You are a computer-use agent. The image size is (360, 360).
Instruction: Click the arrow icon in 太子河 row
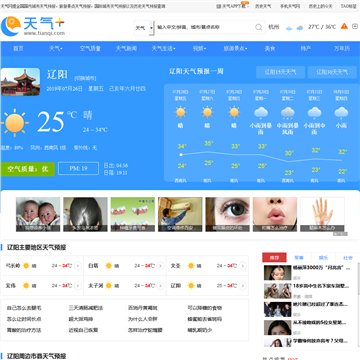160,286
